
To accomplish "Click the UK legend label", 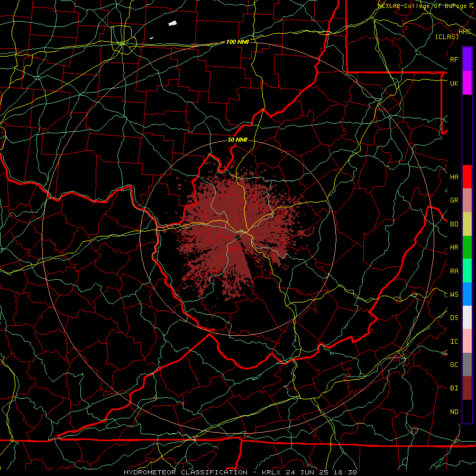I will coord(454,83).
